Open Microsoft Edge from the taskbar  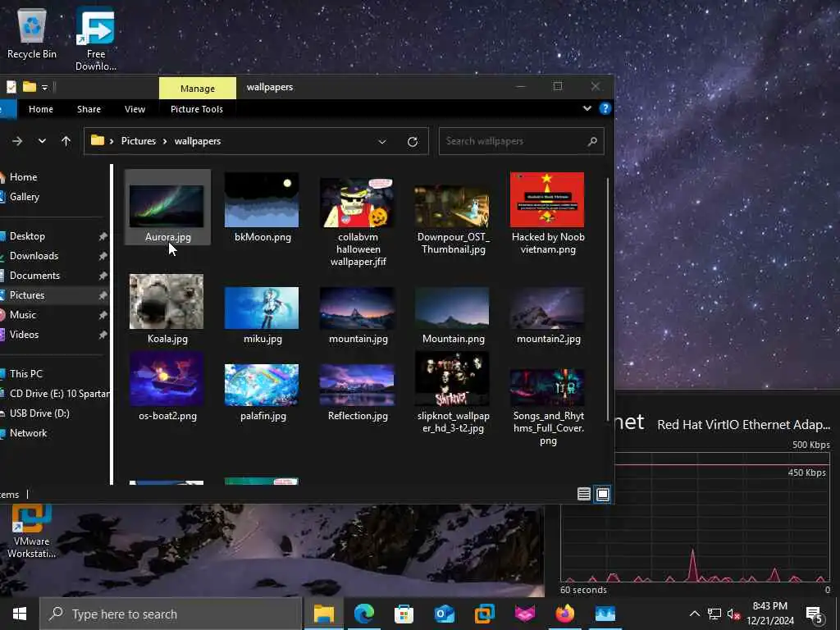pos(363,614)
